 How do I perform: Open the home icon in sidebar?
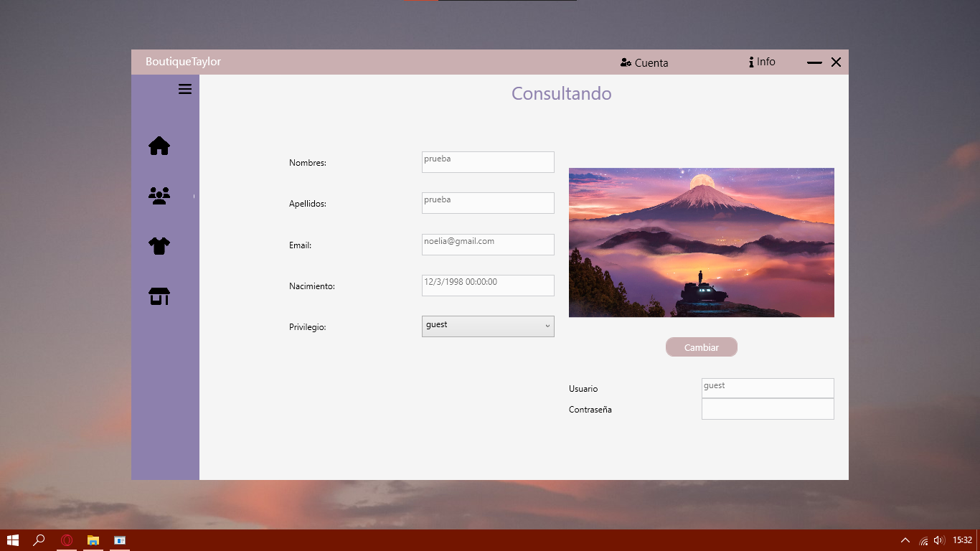pos(159,145)
